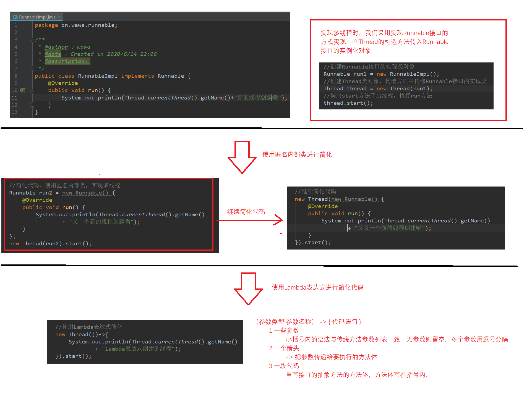Image resolution: width=532 pixels, height=420 pixels.
Task: Select the RunnableImpl.java tab
Action: click(37, 17)
